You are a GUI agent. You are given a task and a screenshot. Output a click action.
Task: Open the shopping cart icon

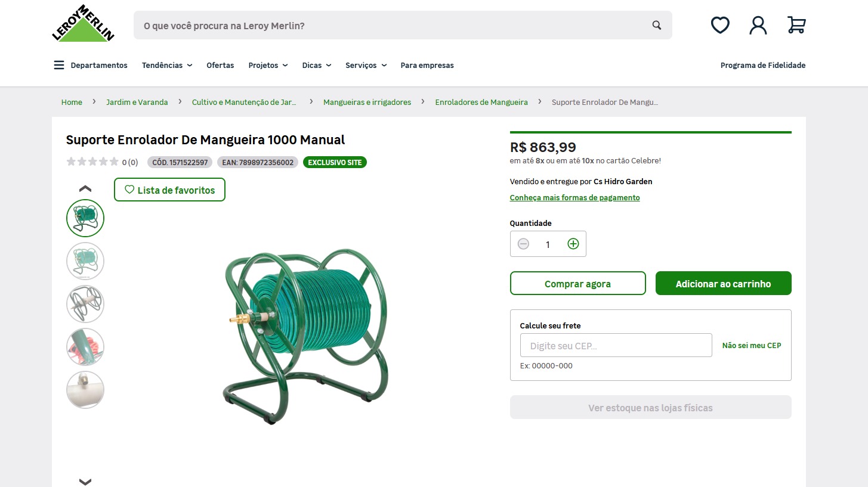point(796,25)
